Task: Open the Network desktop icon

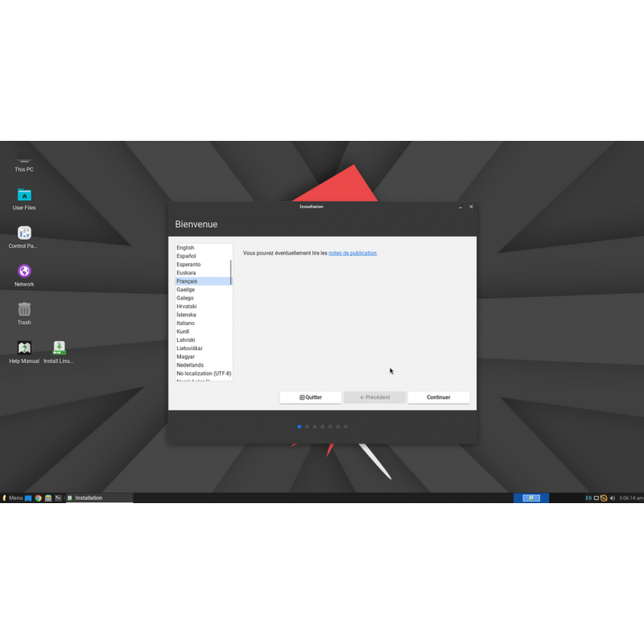Action: coord(23,272)
